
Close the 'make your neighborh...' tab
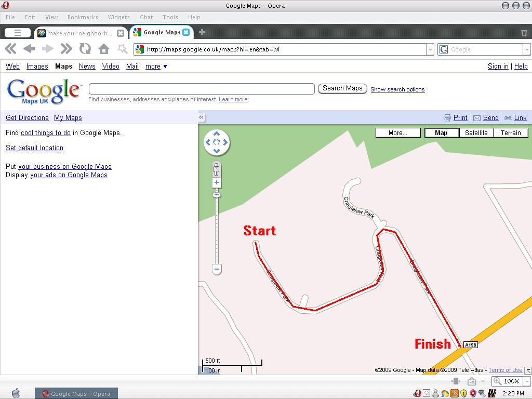[121, 33]
